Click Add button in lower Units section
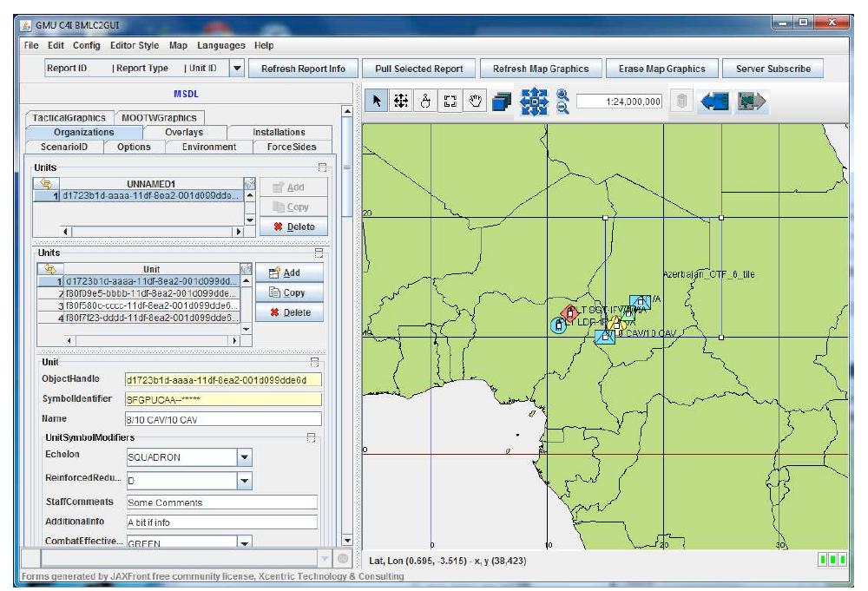Viewport: 868px width, 591px height. click(290, 273)
